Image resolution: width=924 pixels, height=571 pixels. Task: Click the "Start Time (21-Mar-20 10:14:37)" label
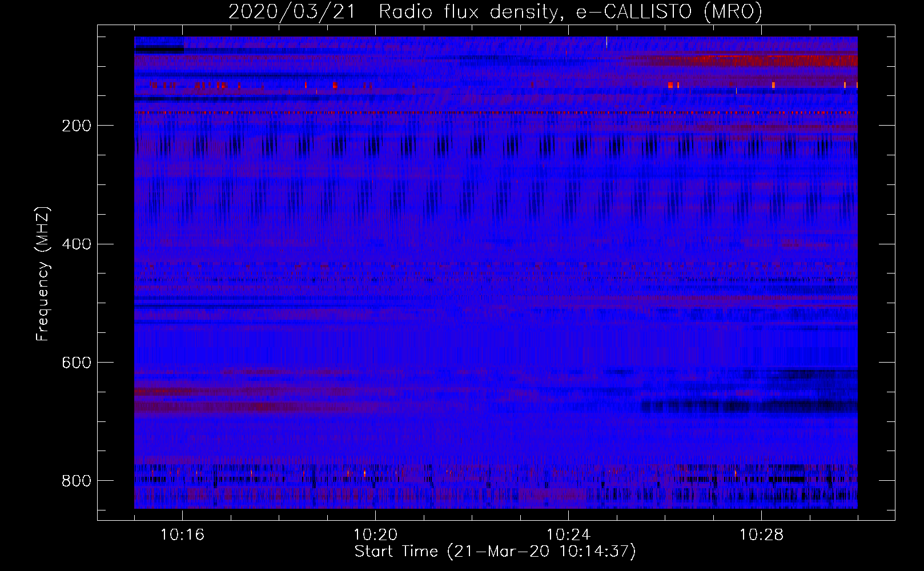click(495, 552)
